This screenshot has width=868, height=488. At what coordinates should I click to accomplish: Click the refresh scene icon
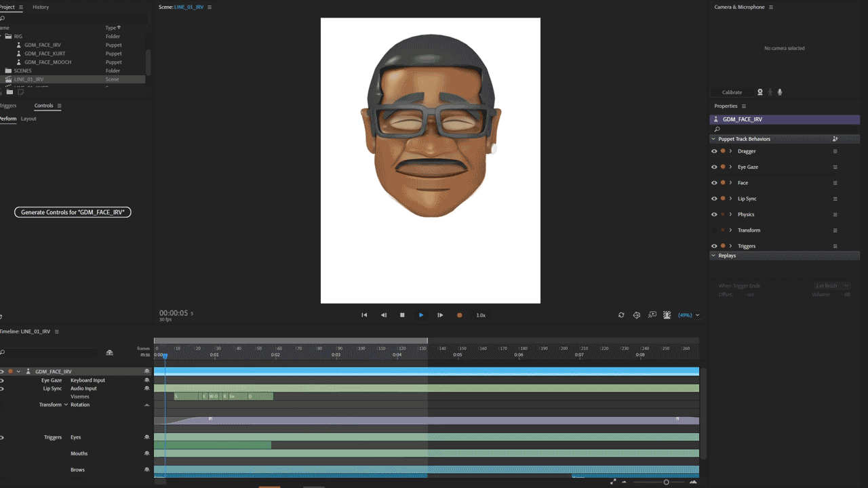point(621,315)
